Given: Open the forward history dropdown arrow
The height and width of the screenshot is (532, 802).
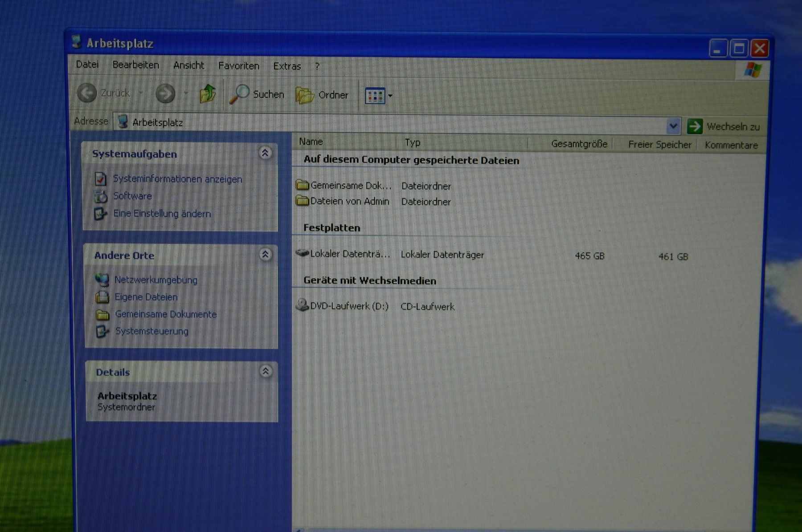Looking at the screenshot, I should 186,93.
